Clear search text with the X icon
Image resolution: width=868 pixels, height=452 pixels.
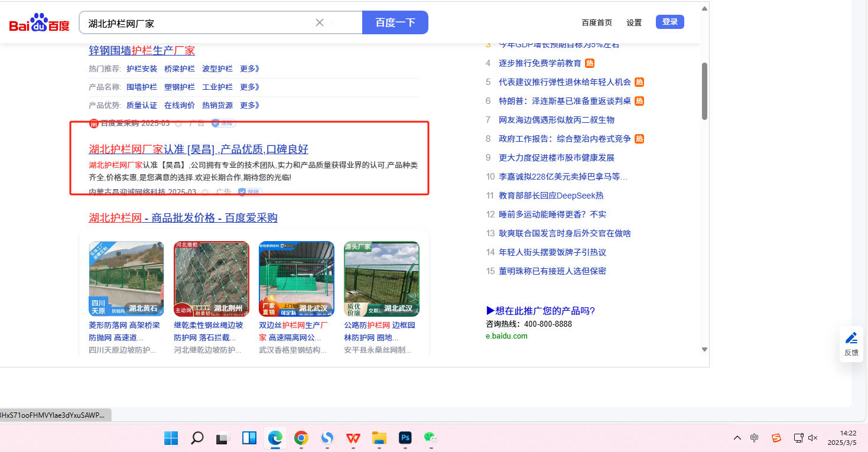point(320,22)
